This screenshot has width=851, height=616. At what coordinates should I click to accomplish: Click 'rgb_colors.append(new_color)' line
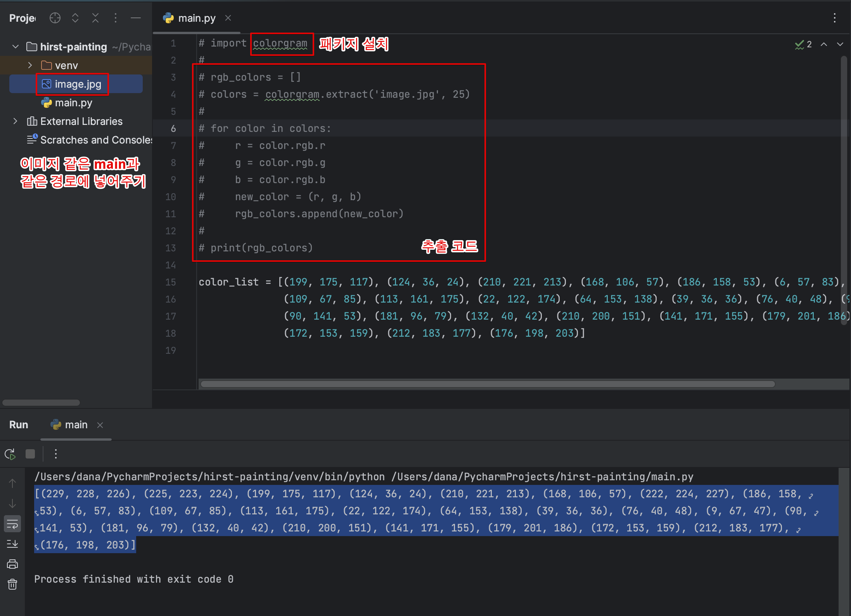coord(319,214)
